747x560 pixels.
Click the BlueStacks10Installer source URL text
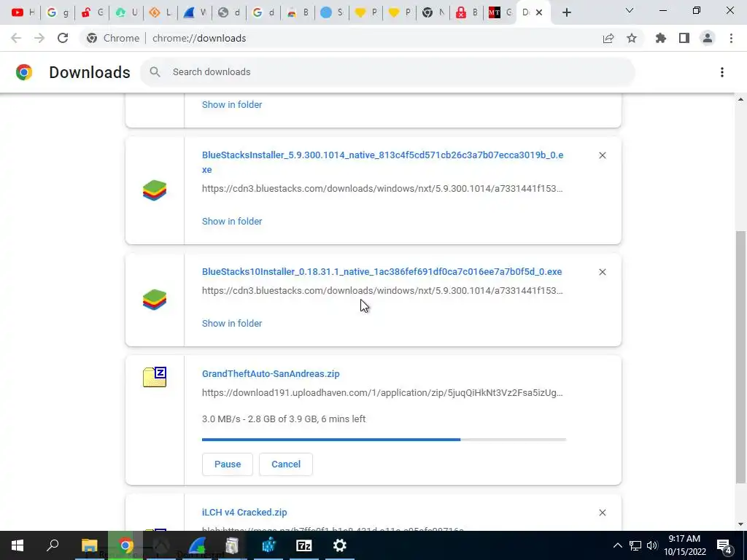coord(382,290)
